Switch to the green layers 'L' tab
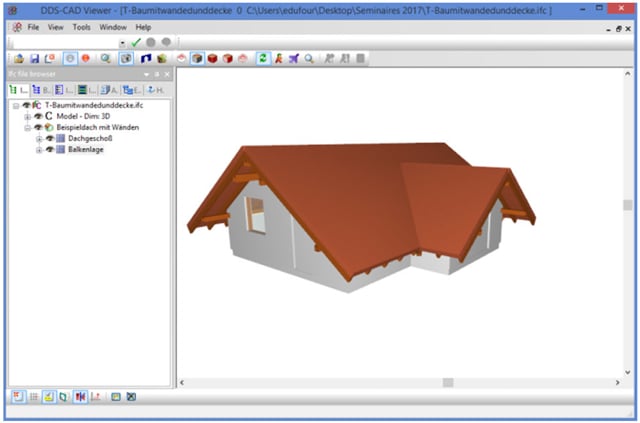 pyautogui.click(x=87, y=90)
